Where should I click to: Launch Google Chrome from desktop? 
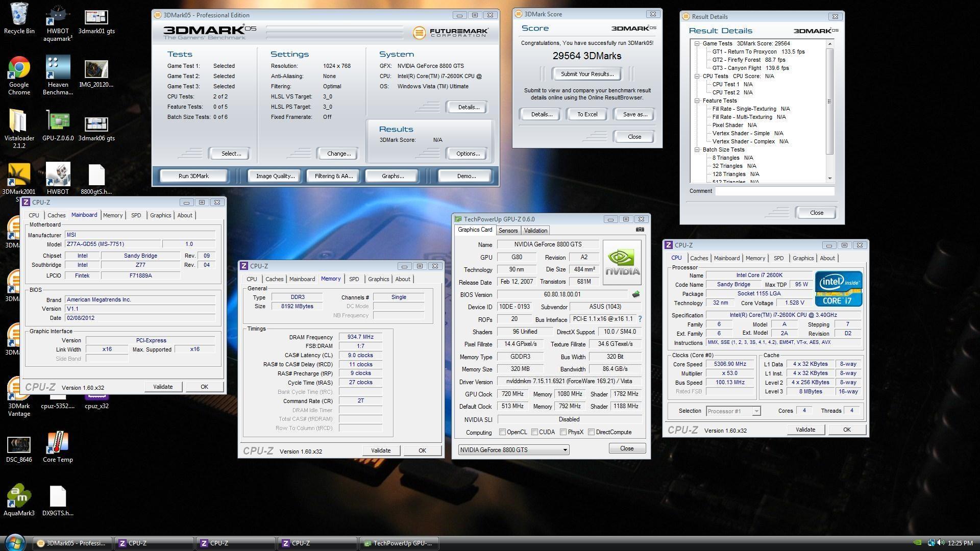(x=19, y=76)
